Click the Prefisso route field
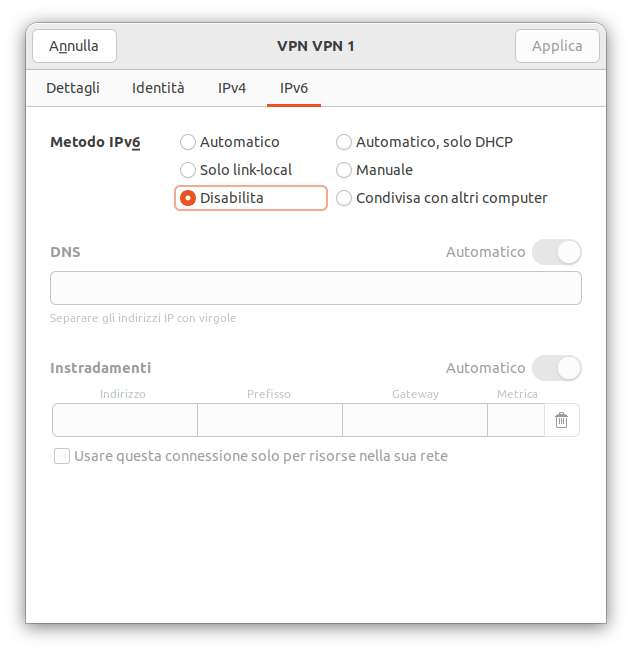Viewport: 632px width, 652px height. [x=270, y=420]
